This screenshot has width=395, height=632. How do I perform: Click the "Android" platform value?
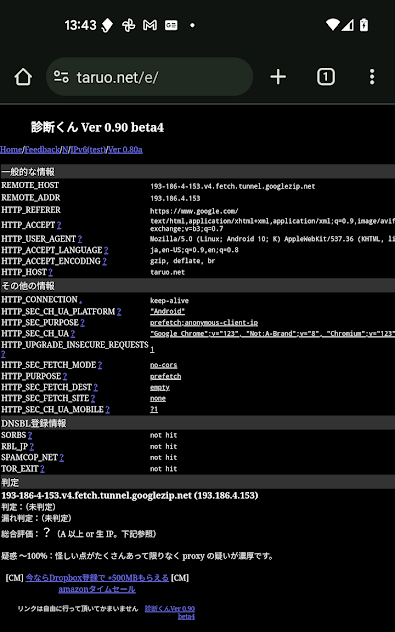(167, 312)
